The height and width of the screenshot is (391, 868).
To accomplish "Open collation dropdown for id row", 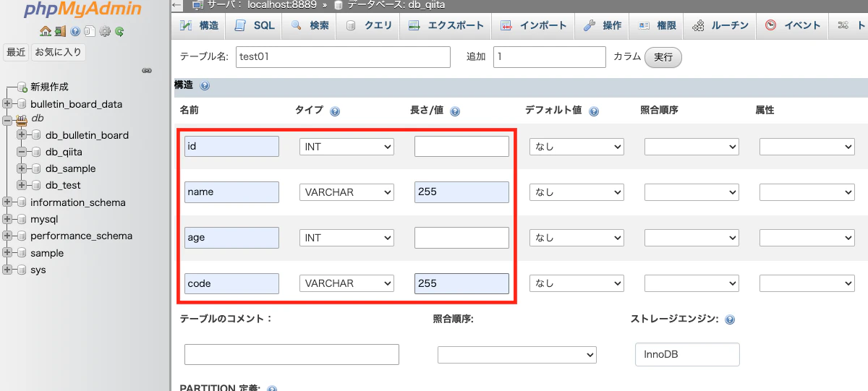I will point(692,147).
